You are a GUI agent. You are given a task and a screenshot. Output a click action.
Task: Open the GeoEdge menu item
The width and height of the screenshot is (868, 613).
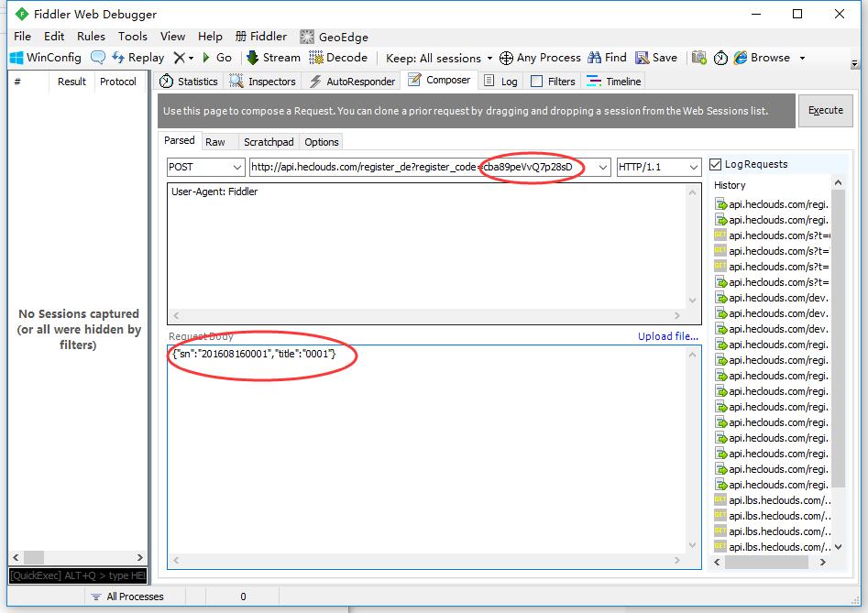[x=334, y=37]
